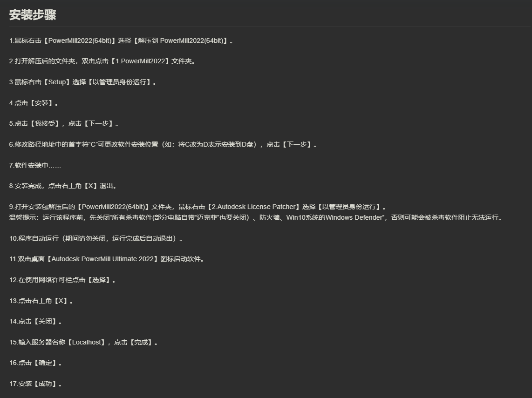Click step 1 about extracting PowerMill2022(64bit)
Screen dimensions: 532x398
click(x=121, y=40)
